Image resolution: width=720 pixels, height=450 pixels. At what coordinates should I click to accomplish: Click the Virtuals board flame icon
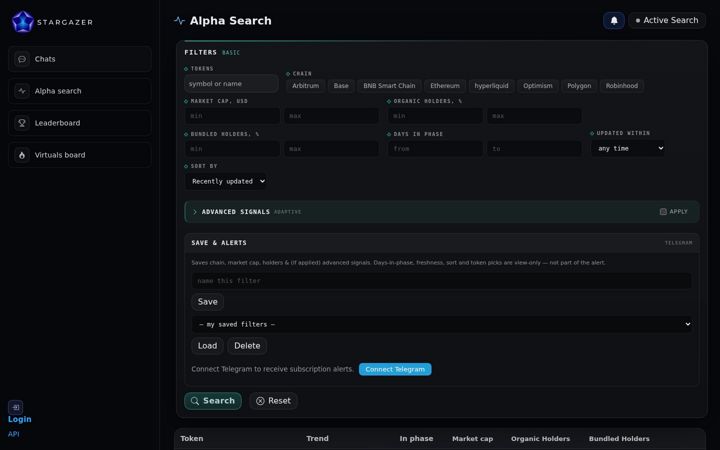point(22,155)
